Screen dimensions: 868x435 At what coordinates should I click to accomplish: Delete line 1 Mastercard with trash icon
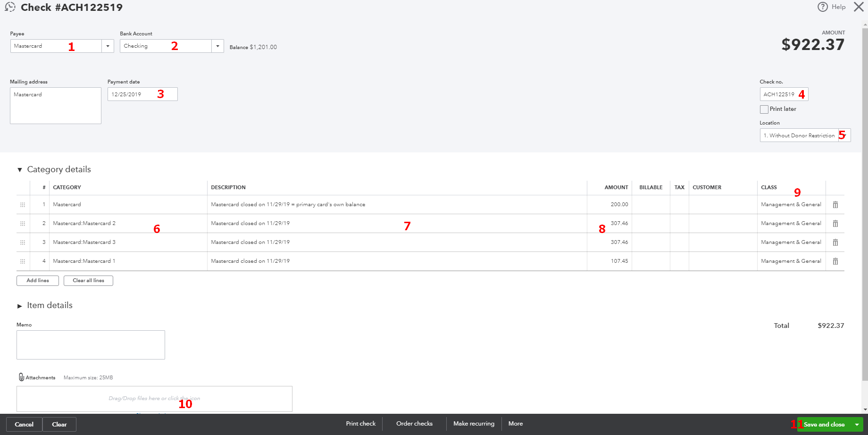click(835, 205)
